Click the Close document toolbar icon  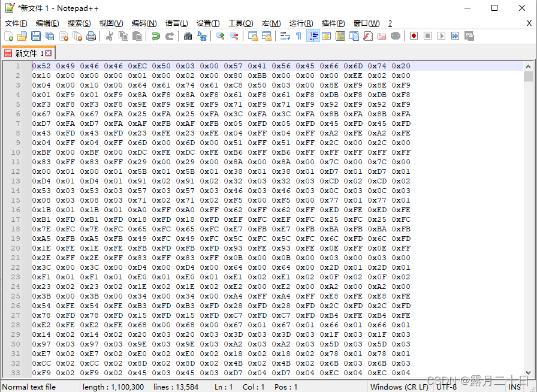64,36
